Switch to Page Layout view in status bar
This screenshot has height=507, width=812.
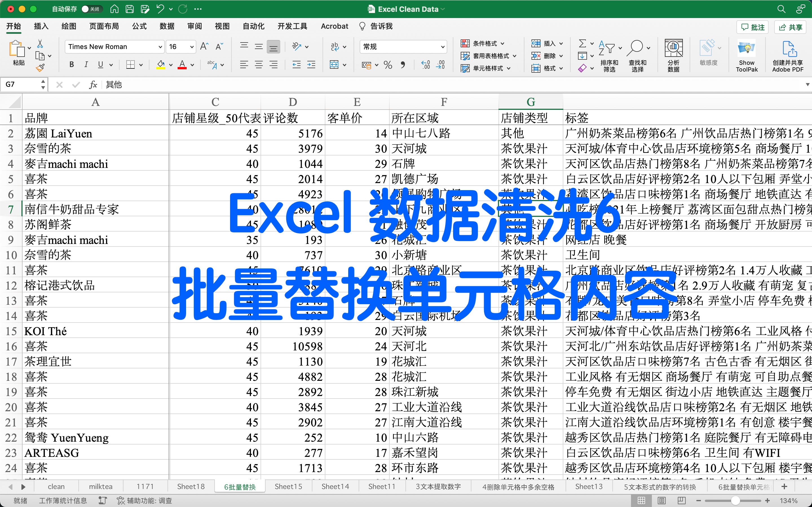click(661, 500)
